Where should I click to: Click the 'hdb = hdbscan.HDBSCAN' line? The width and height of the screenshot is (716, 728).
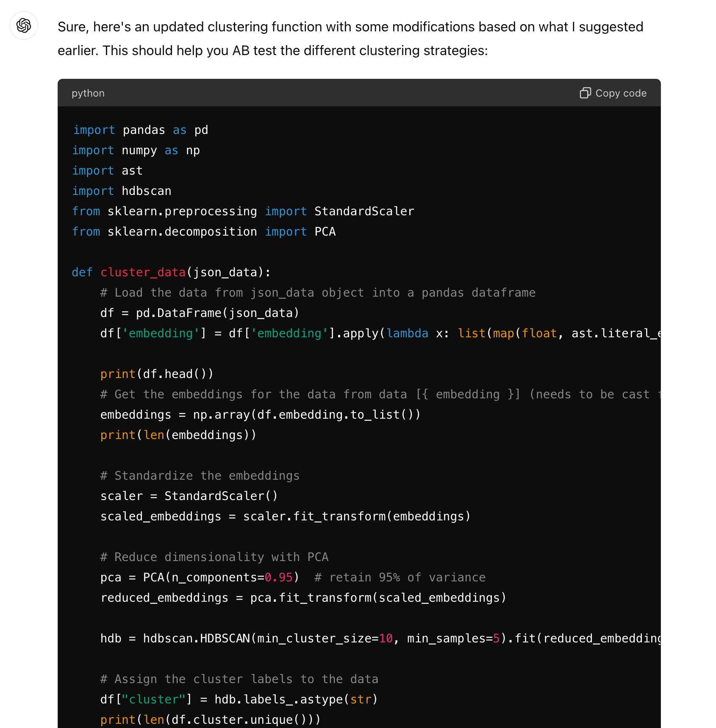click(x=380, y=639)
